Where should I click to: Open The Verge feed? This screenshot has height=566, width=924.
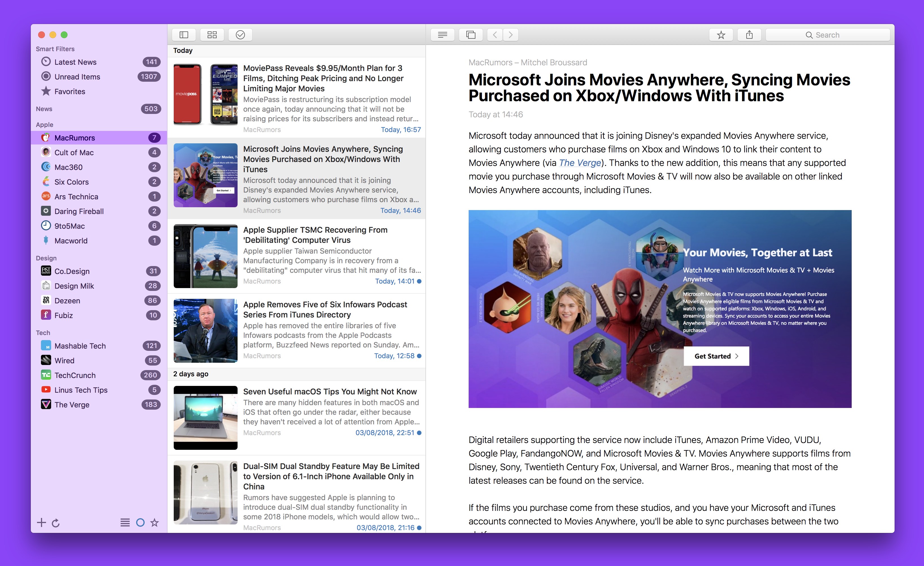(72, 405)
